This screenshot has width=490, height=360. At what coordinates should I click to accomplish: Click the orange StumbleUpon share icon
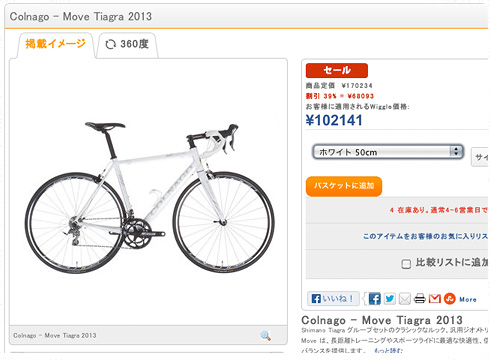(x=450, y=298)
